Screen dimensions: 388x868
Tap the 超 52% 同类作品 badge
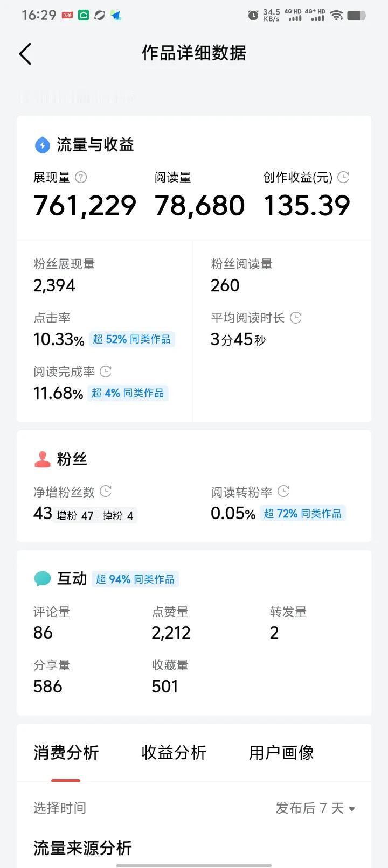pos(131,339)
